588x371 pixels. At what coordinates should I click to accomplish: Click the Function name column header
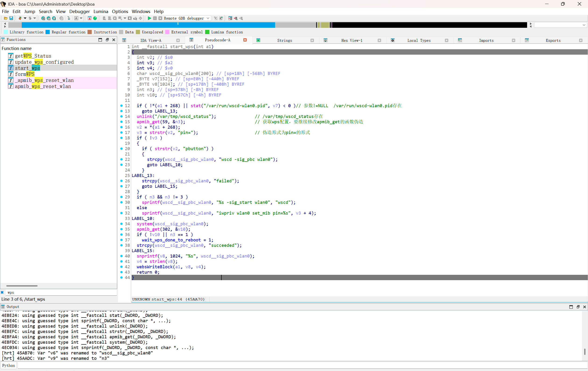17,48
